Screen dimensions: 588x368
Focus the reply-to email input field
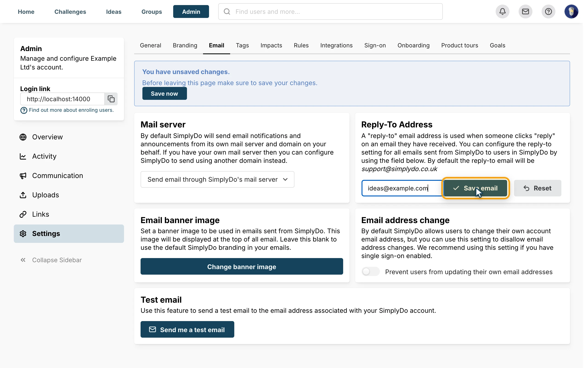click(x=402, y=188)
